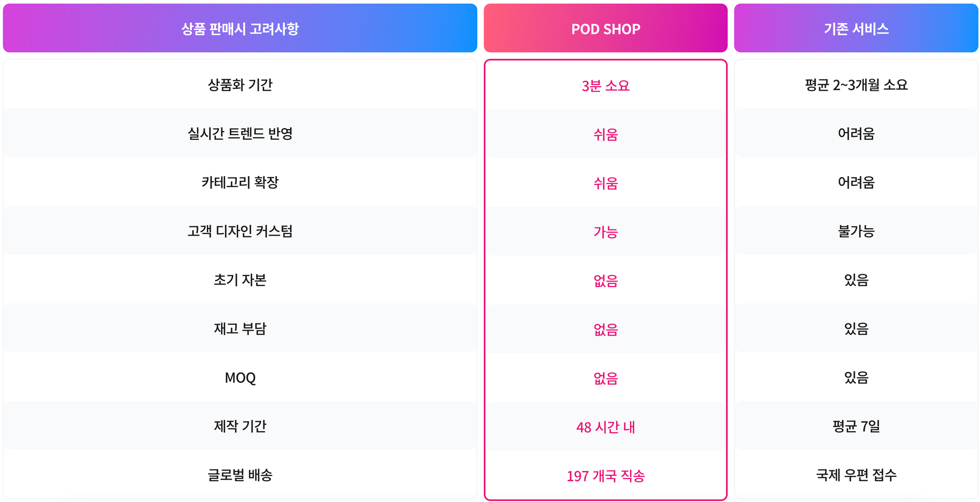This screenshot has width=980, height=502.
Task: Select the 3분 소요 cell
Action: click(605, 85)
